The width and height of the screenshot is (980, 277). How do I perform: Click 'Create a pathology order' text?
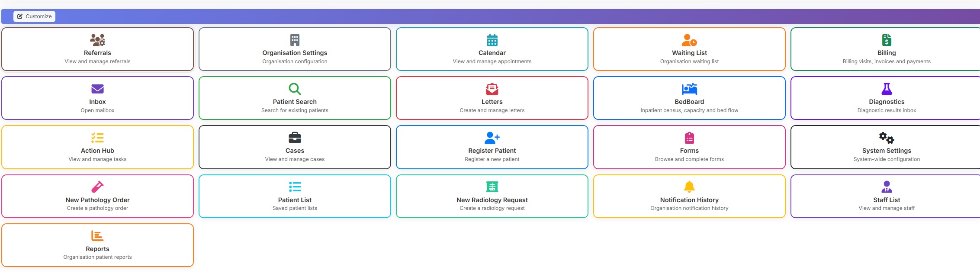[x=97, y=208]
